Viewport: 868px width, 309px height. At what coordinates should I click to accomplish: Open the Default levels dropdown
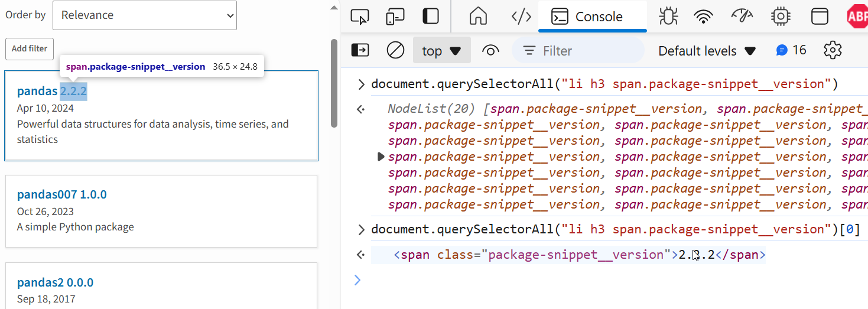(x=707, y=51)
